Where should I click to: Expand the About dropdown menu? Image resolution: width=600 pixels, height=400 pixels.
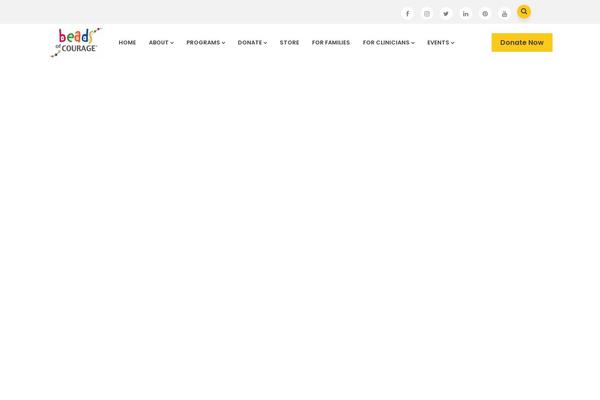[x=161, y=42]
